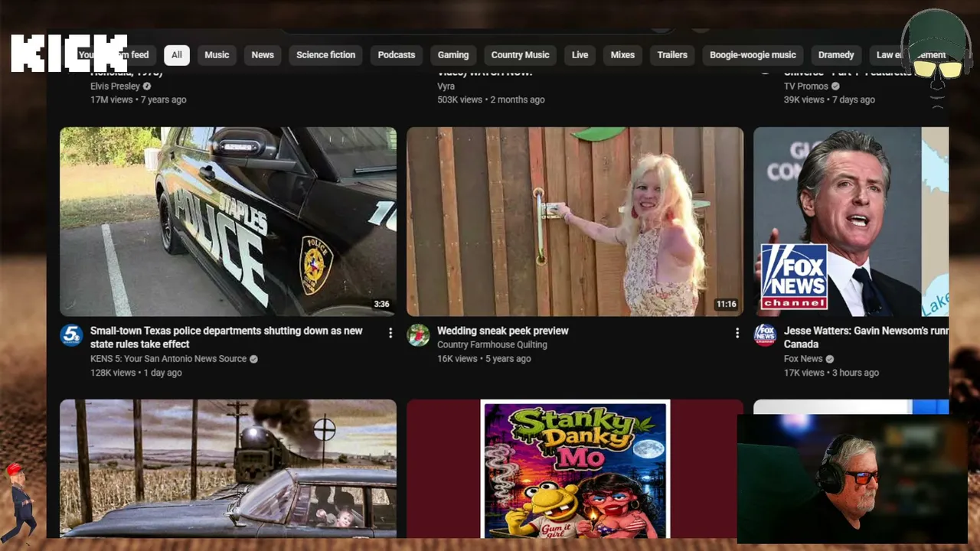Go to the Fox News channel name
This screenshot has height=551, width=980.
(x=803, y=359)
